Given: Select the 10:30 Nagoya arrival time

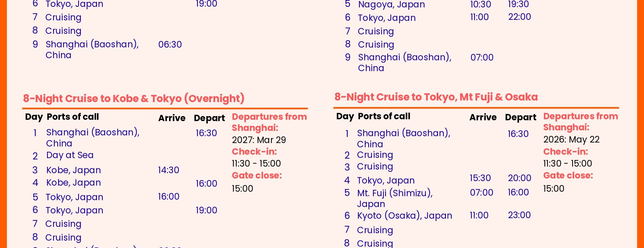Looking at the screenshot, I should click(x=480, y=4).
